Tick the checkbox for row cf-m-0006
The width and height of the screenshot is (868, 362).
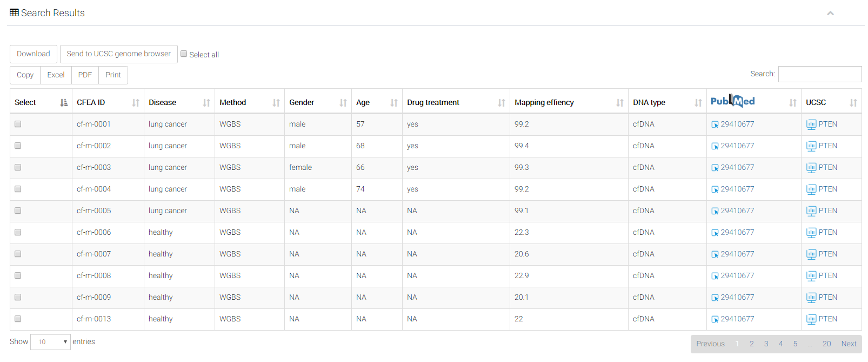pos(18,232)
